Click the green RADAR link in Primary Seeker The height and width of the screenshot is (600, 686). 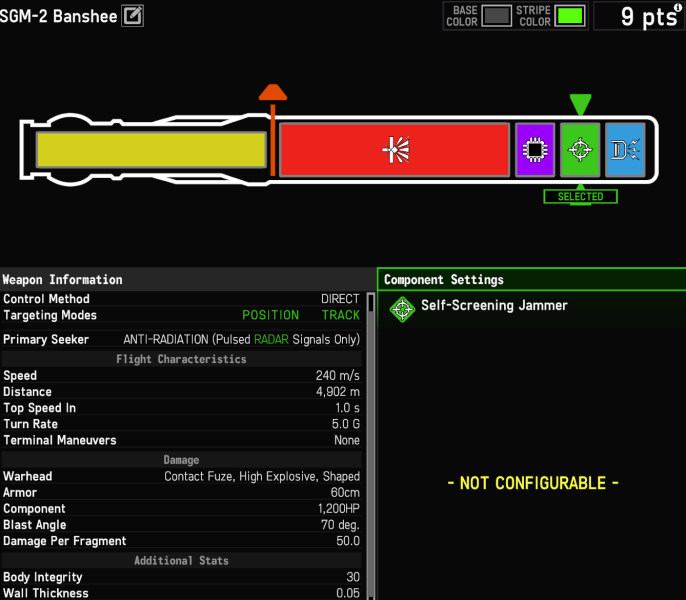271,340
